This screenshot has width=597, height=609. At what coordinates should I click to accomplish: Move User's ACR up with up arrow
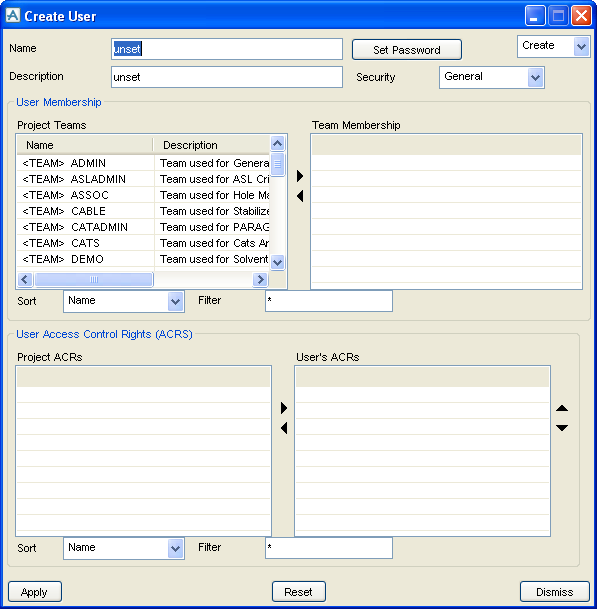[562, 408]
